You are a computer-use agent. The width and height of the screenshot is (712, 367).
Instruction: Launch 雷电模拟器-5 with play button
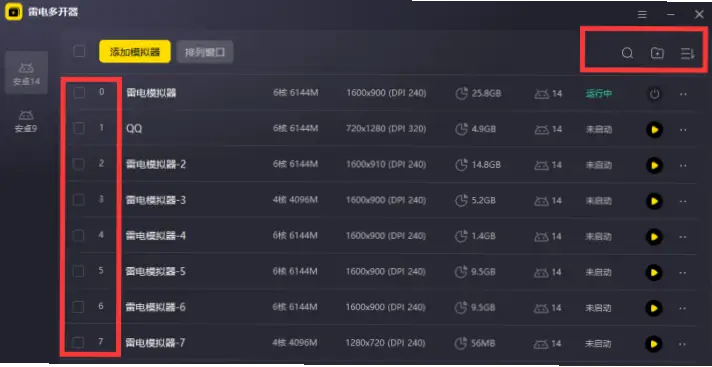click(654, 273)
